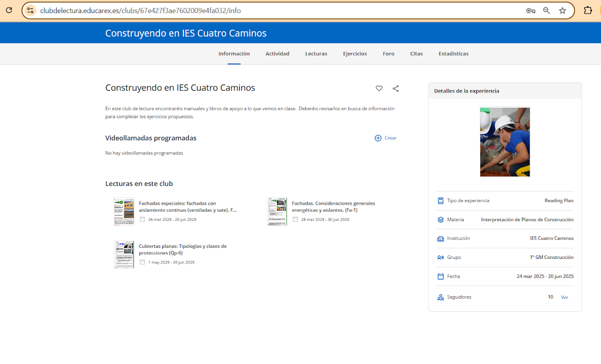Mark the club as favorite with heart icon
Screen dimensions: 601x364
379,88
